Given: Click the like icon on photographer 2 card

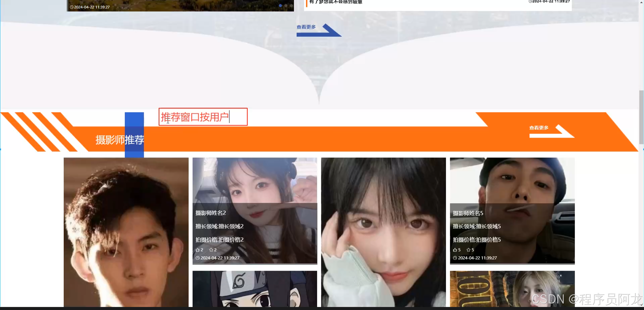Looking at the screenshot, I should (197, 250).
